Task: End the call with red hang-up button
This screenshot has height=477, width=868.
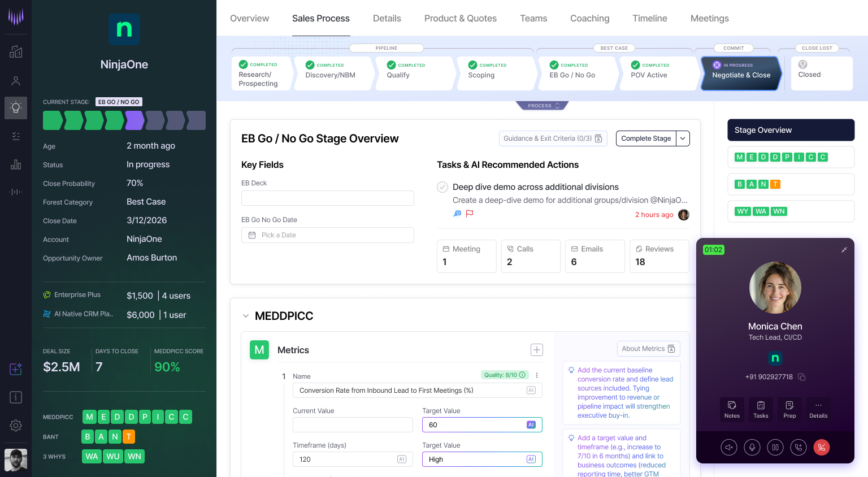Action: (822, 448)
